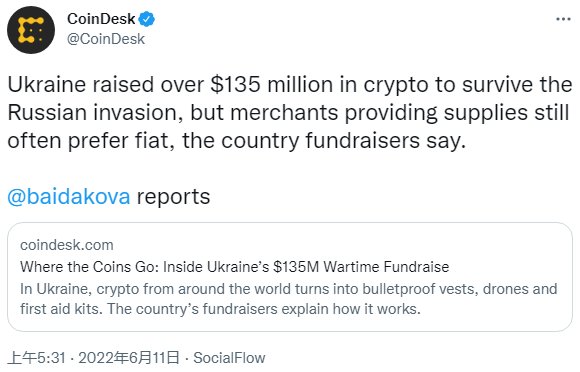Open the 'Where the Coins Go' headline
The width and height of the screenshot is (580, 372).
coord(235,267)
